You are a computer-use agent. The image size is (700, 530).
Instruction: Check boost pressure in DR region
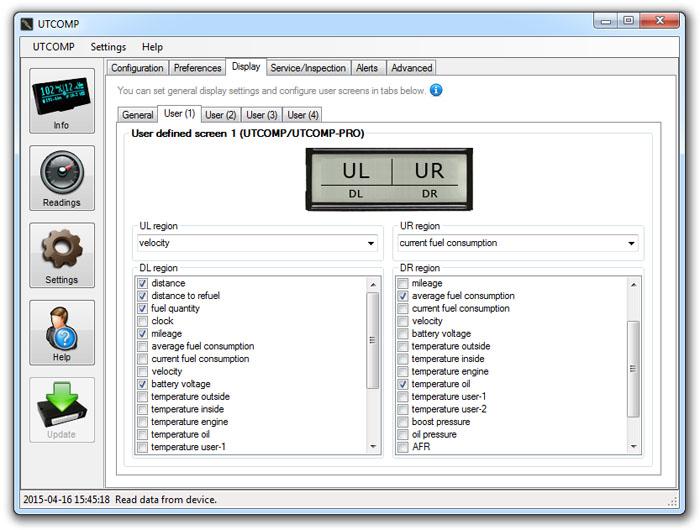tap(403, 422)
